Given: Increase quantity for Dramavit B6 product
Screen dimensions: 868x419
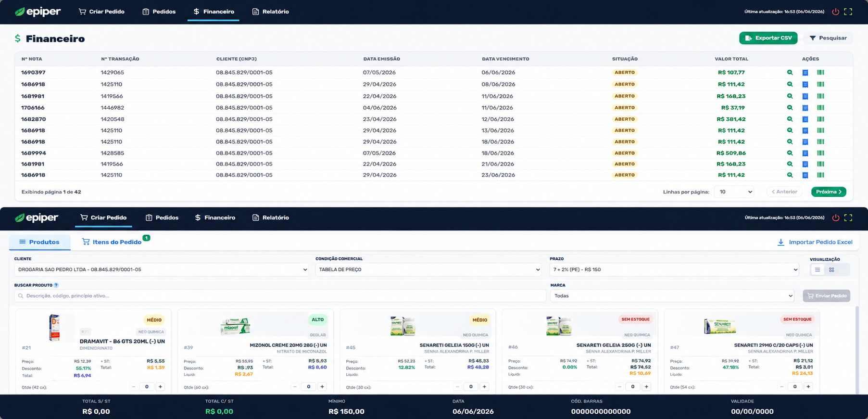Looking at the screenshot, I should tap(160, 387).
